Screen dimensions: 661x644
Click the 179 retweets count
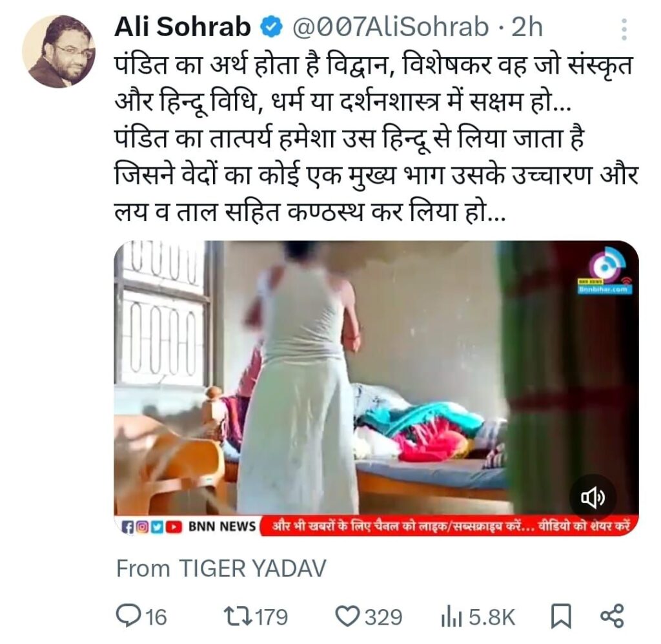(272, 617)
